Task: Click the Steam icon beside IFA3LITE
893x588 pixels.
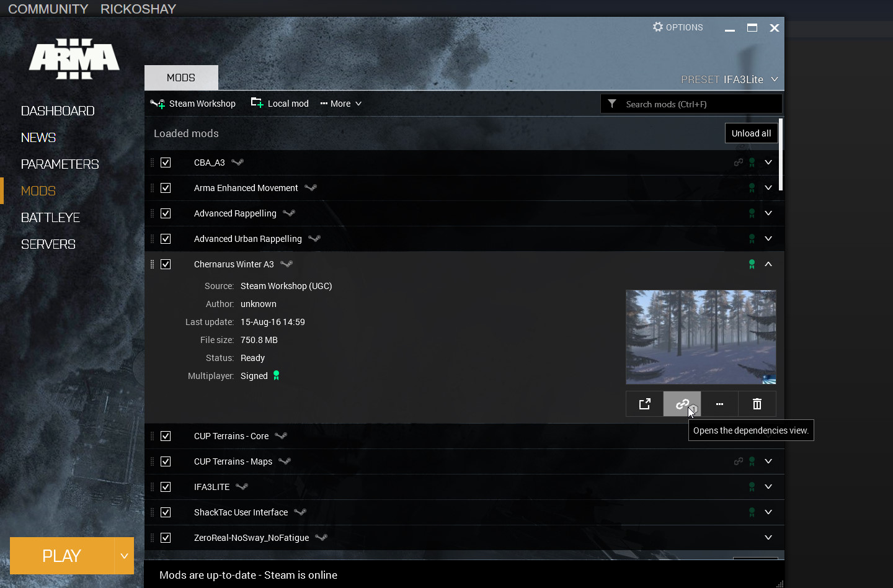Action: click(x=242, y=487)
